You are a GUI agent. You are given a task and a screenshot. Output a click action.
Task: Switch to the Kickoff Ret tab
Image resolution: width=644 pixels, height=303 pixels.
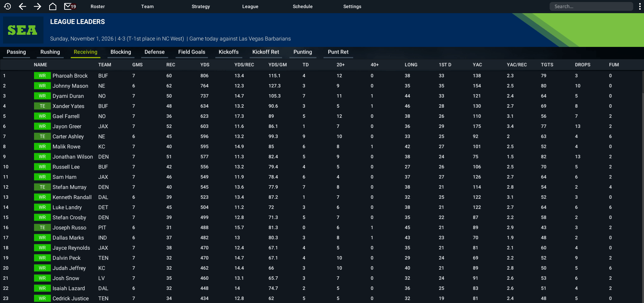point(266,52)
